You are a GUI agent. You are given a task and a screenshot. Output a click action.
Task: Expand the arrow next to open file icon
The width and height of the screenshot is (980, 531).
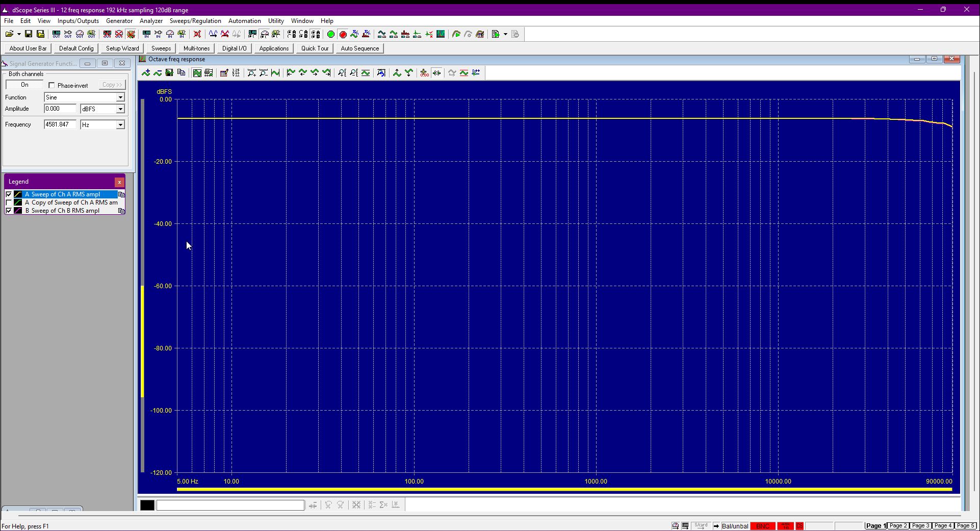pos(19,34)
